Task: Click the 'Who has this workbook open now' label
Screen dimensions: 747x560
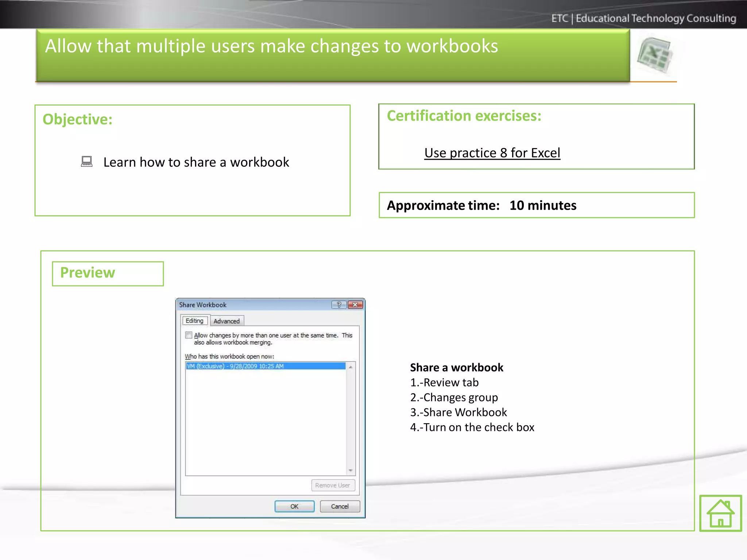Action: [x=229, y=357]
